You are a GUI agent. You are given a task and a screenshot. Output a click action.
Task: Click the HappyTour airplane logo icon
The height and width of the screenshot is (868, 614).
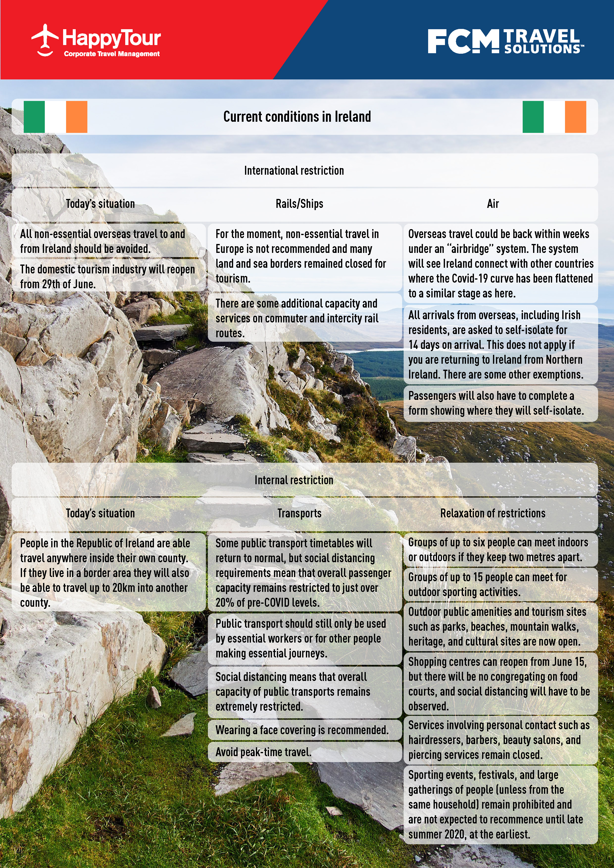tap(45, 40)
